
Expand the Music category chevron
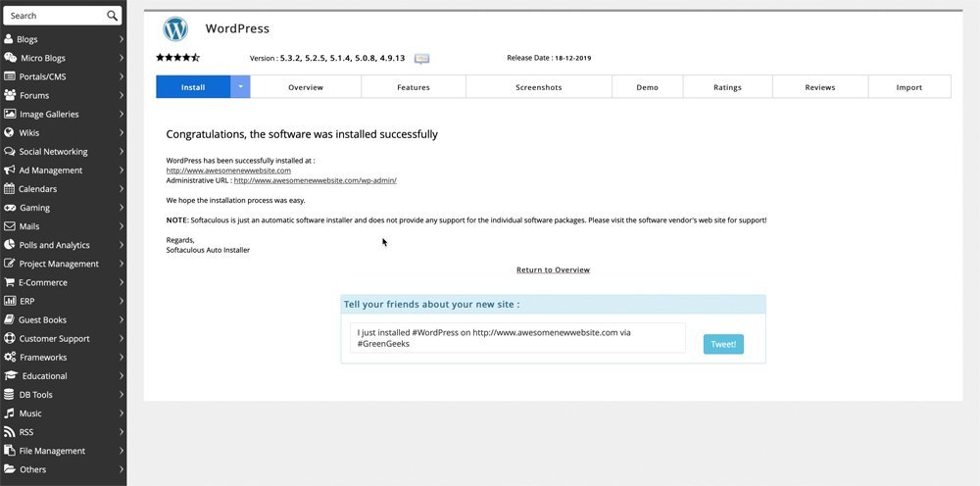121,413
